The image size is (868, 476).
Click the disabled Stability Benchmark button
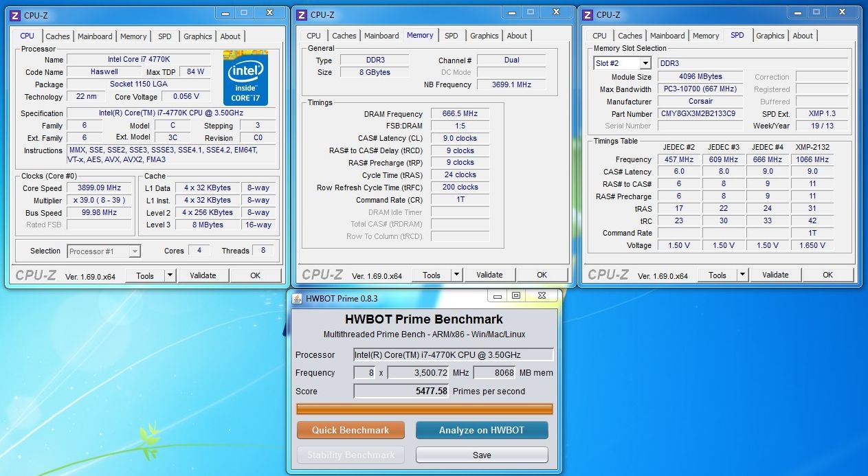click(x=350, y=455)
